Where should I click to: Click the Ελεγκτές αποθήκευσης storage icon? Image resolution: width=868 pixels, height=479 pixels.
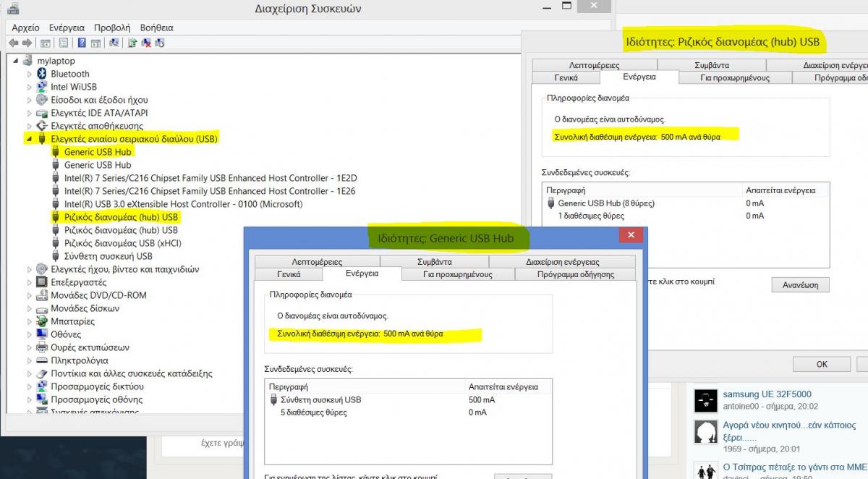[42, 126]
